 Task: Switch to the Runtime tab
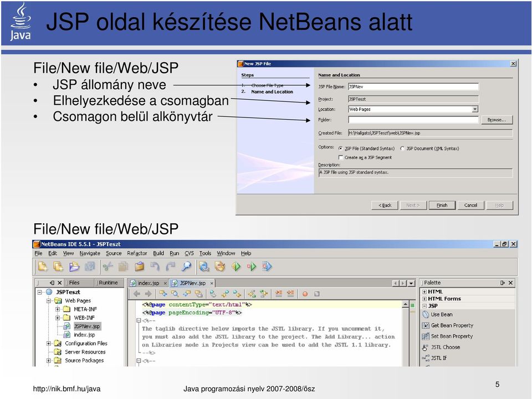coord(108,283)
